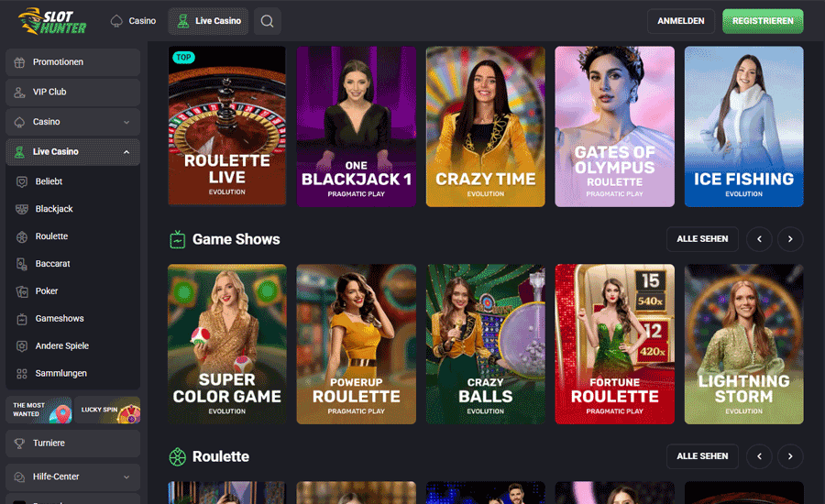
Task: Click the Casino spade icon in top bar
Action: click(x=116, y=21)
